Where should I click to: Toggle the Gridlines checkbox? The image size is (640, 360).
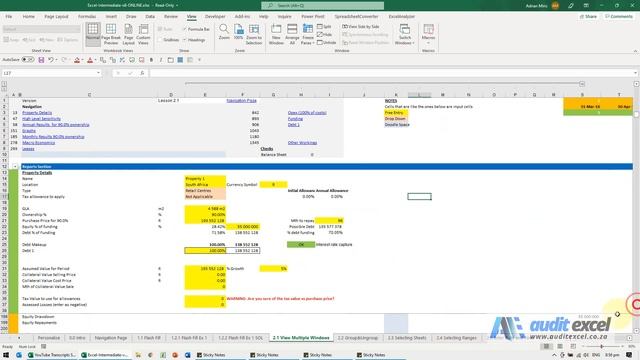point(169,40)
